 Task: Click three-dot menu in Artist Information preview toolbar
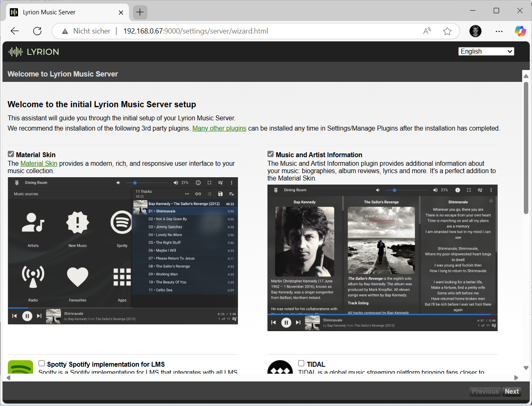(x=491, y=190)
